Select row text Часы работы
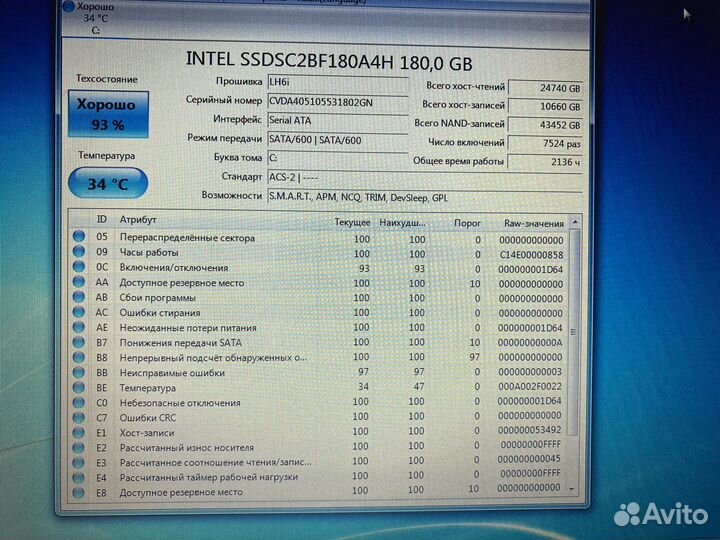 (149, 253)
